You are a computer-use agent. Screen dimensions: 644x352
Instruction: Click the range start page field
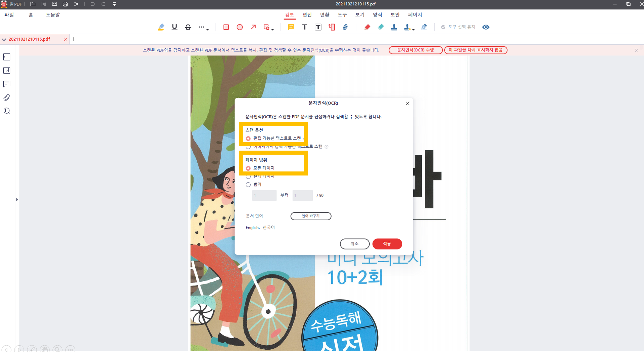point(264,196)
